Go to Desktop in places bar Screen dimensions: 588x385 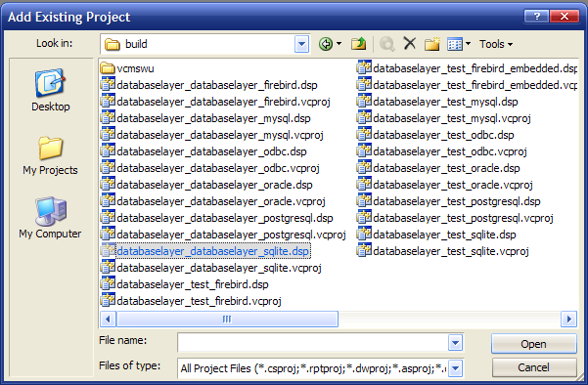pos(50,90)
